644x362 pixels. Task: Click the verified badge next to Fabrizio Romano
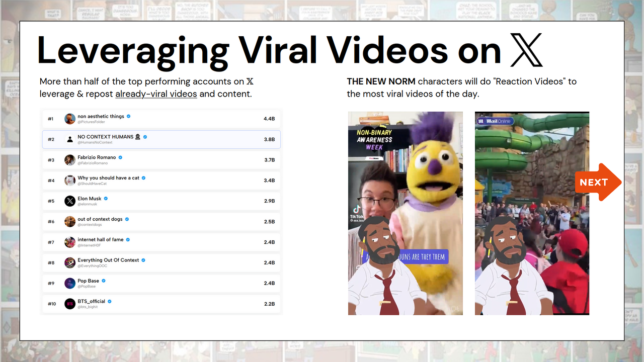click(x=121, y=157)
